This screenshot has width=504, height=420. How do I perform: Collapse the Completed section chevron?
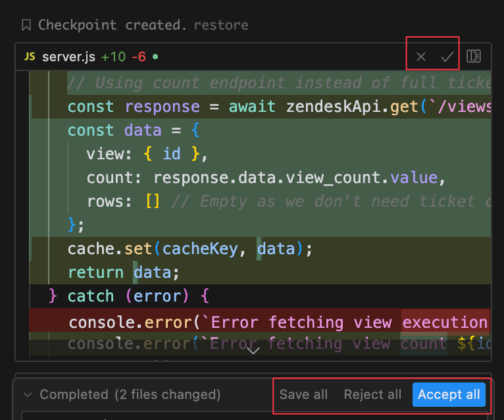point(27,394)
